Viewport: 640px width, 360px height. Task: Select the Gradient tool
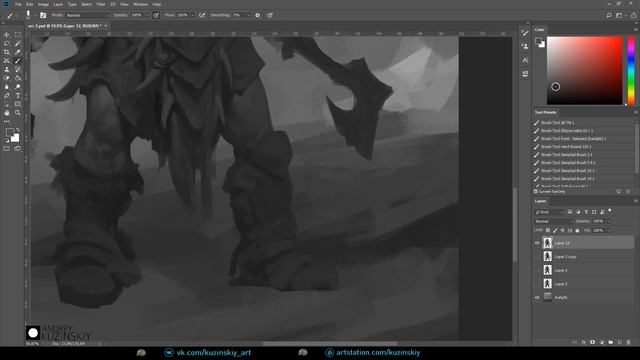pyautogui.click(x=18, y=78)
